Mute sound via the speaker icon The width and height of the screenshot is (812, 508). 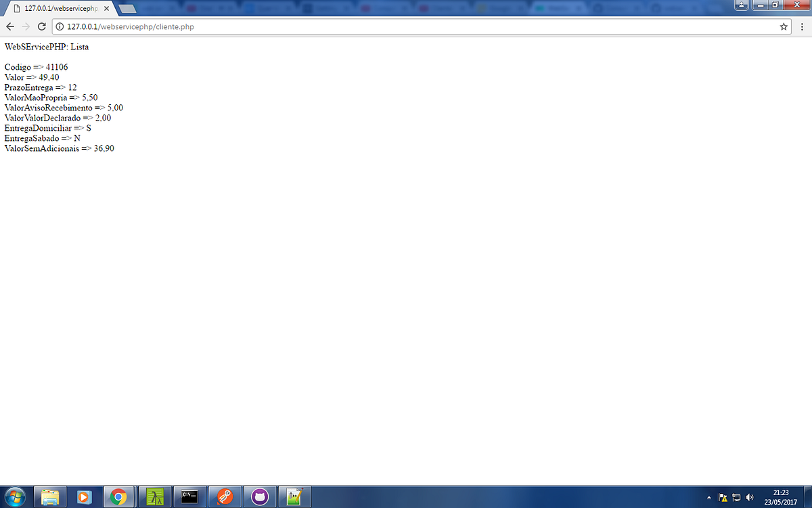(750, 496)
